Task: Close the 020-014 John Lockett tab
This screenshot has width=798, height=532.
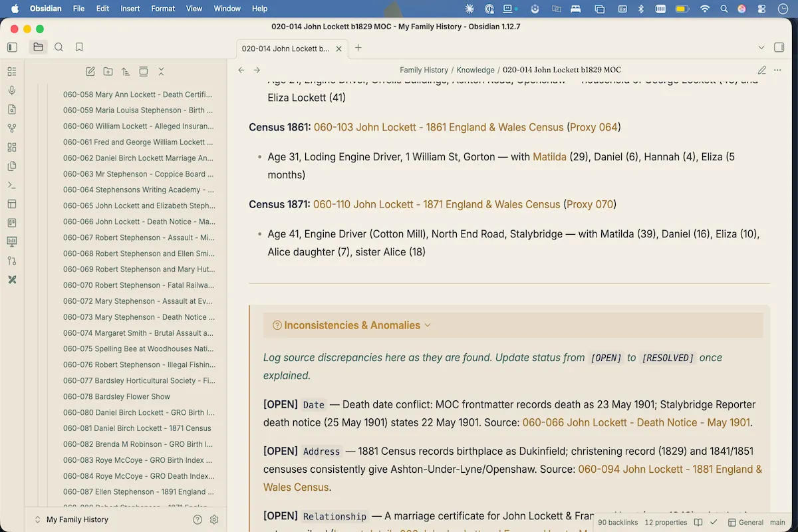Action: tap(338, 49)
